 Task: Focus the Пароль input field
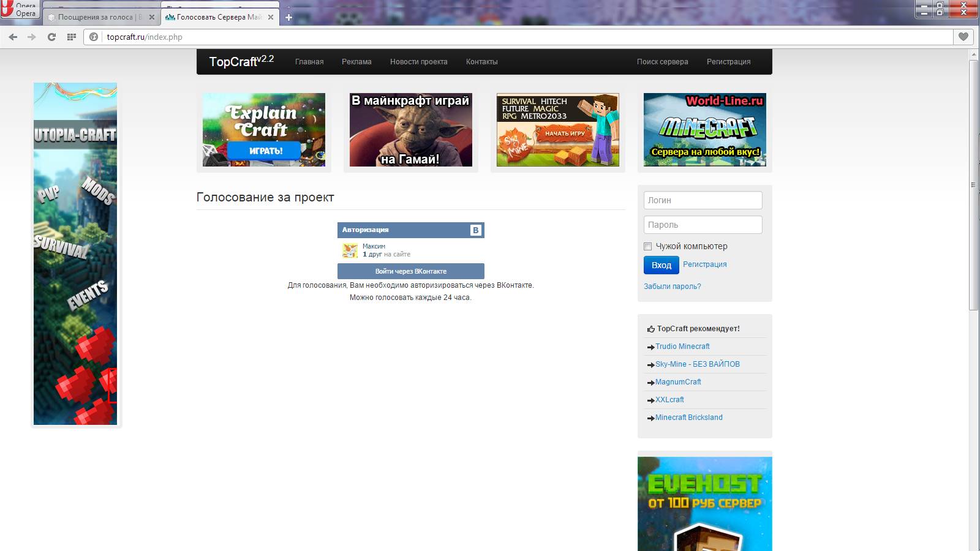click(x=703, y=225)
